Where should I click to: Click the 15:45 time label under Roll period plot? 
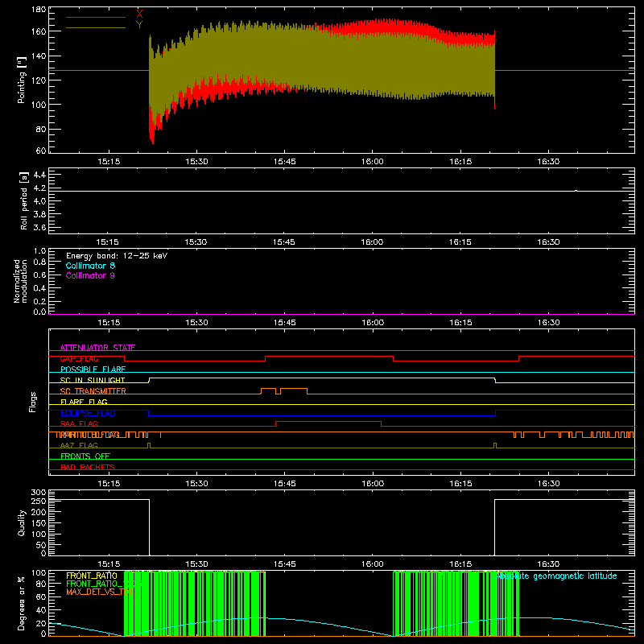284,242
